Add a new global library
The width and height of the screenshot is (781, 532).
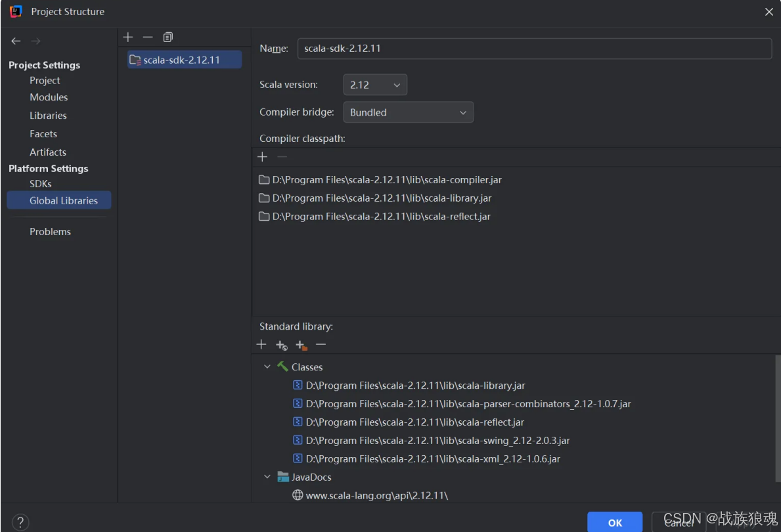[128, 37]
